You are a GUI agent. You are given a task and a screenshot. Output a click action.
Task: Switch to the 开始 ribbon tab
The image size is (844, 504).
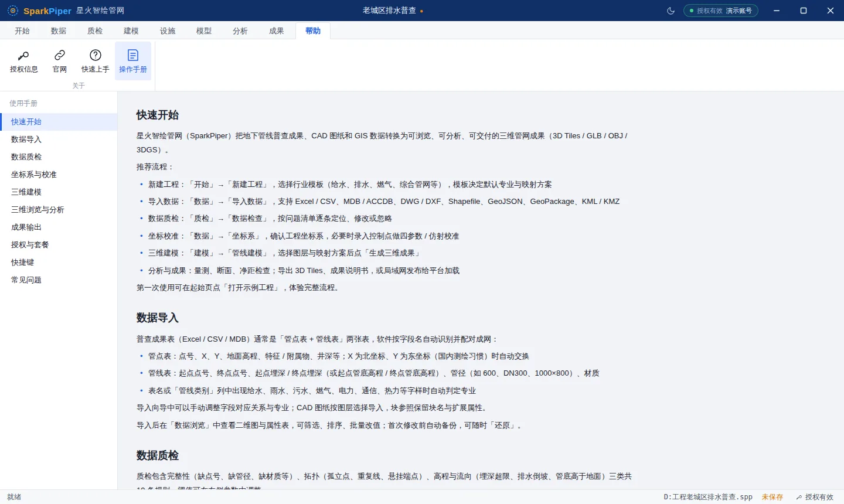pyautogui.click(x=22, y=31)
